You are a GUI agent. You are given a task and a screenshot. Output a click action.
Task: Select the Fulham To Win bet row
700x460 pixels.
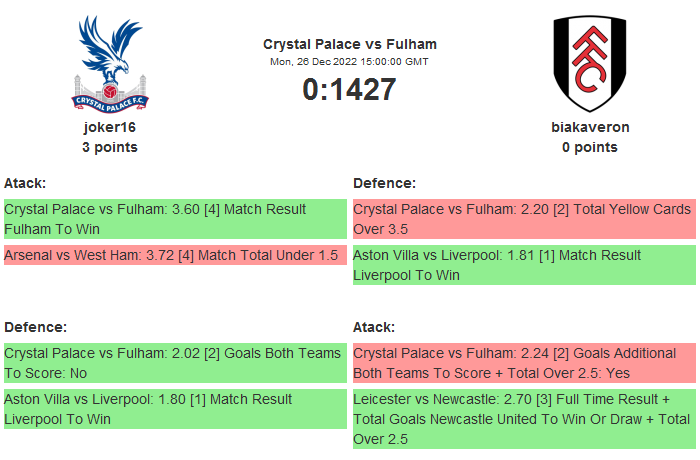tap(174, 219)
